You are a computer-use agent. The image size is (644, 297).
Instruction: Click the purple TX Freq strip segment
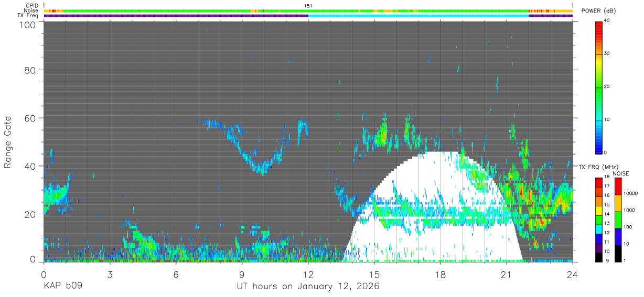[x=176, y=16]
